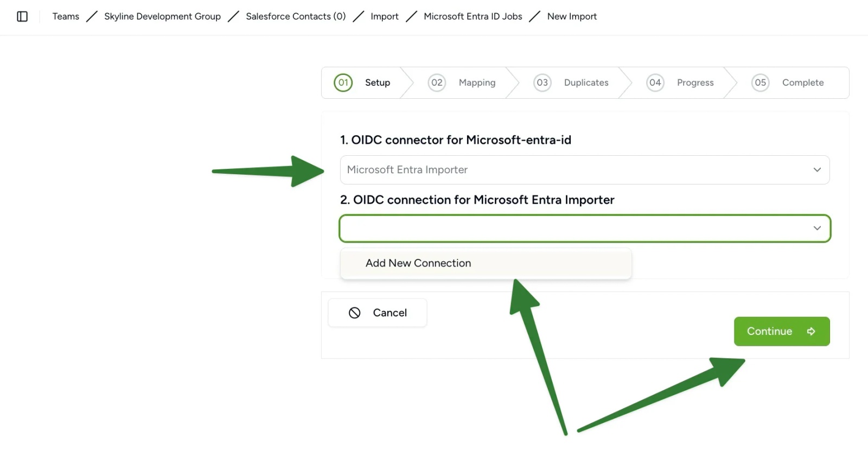Open the OIDC connection dropdown

585,228
